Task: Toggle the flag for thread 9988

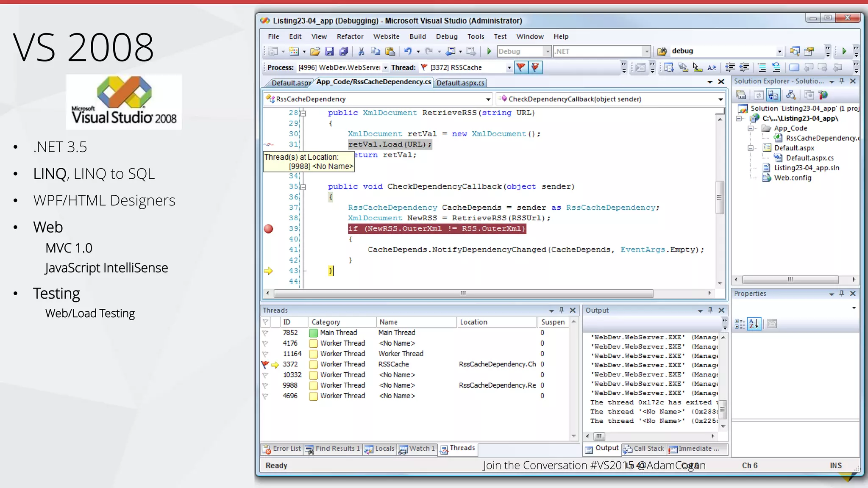Action: (x=266, y=385)
